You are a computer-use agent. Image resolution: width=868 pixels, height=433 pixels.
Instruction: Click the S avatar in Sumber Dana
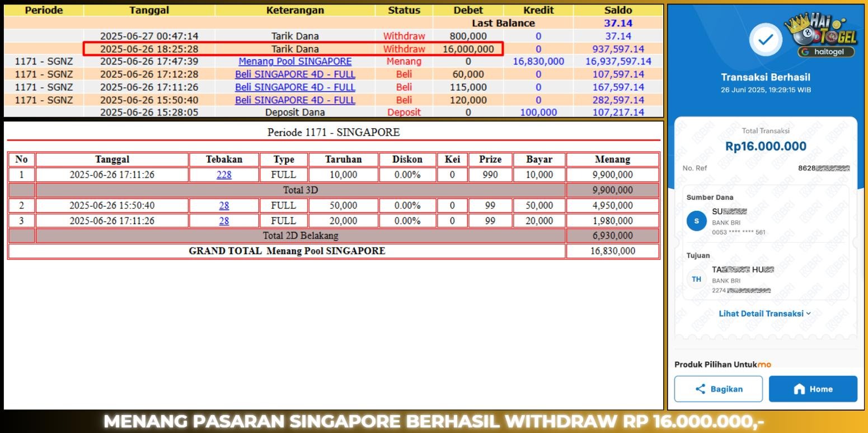tap(696, 221)
